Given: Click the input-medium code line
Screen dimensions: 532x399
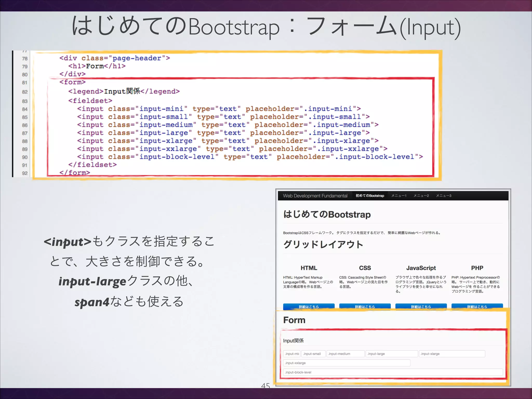Looking at the screenshot, I should tap(228, 125).
